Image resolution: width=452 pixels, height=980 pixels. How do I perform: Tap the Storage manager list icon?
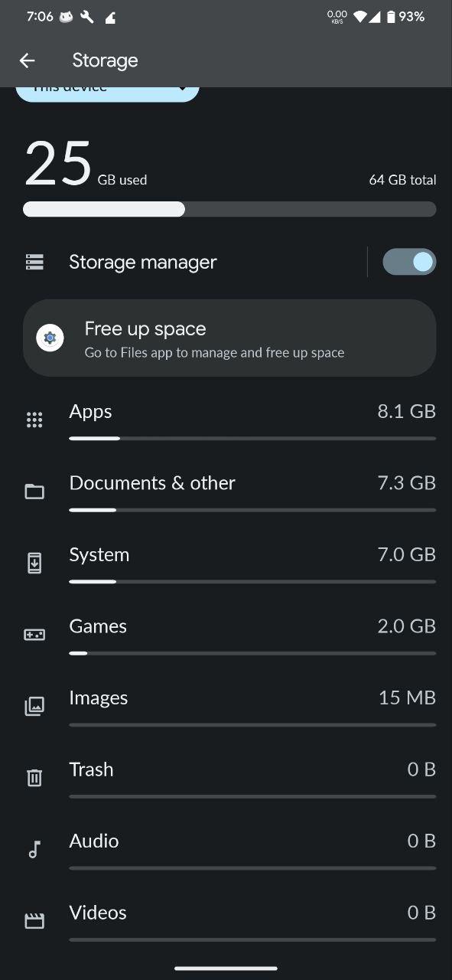[34, 262]
